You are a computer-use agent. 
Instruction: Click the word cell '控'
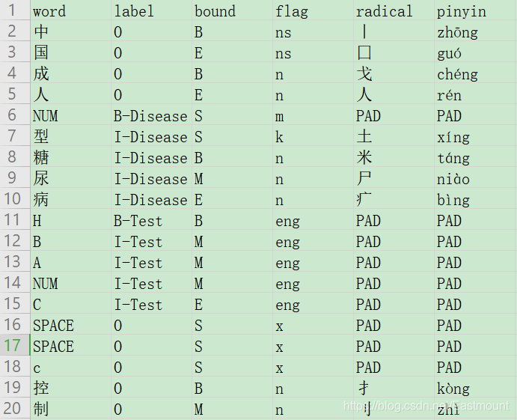(42, 389)
